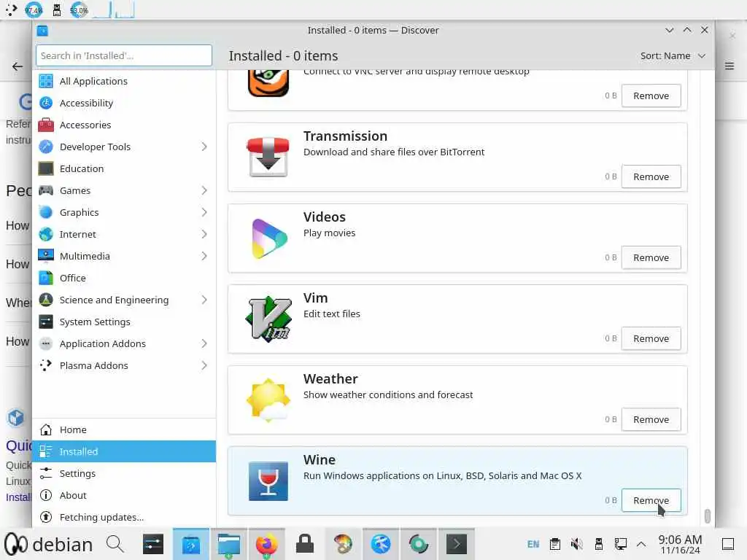Image resolution: width=747 pixels, height=560 pixels.
Task: Remove the Wine application
Action: click(x=651, y=500)
